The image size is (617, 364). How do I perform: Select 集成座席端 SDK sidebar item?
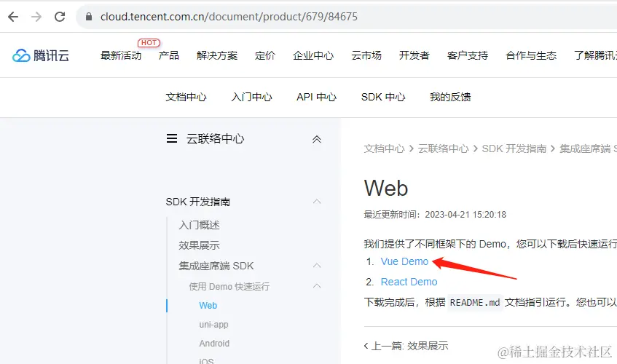tap(216, 266)
